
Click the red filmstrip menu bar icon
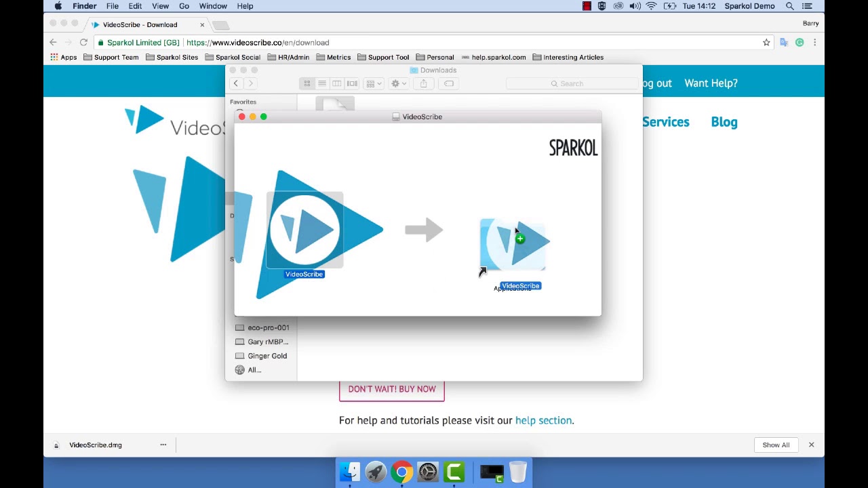pyautogui.click(x=587, y=6)
